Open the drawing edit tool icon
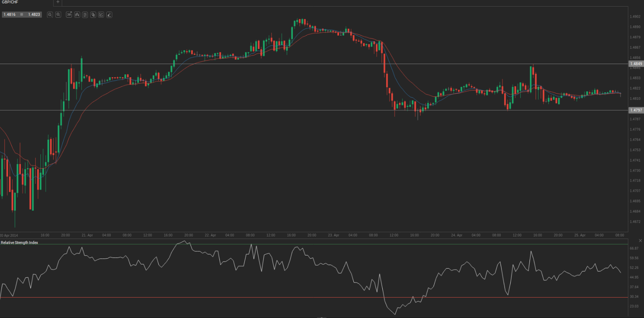 [101, 15]
